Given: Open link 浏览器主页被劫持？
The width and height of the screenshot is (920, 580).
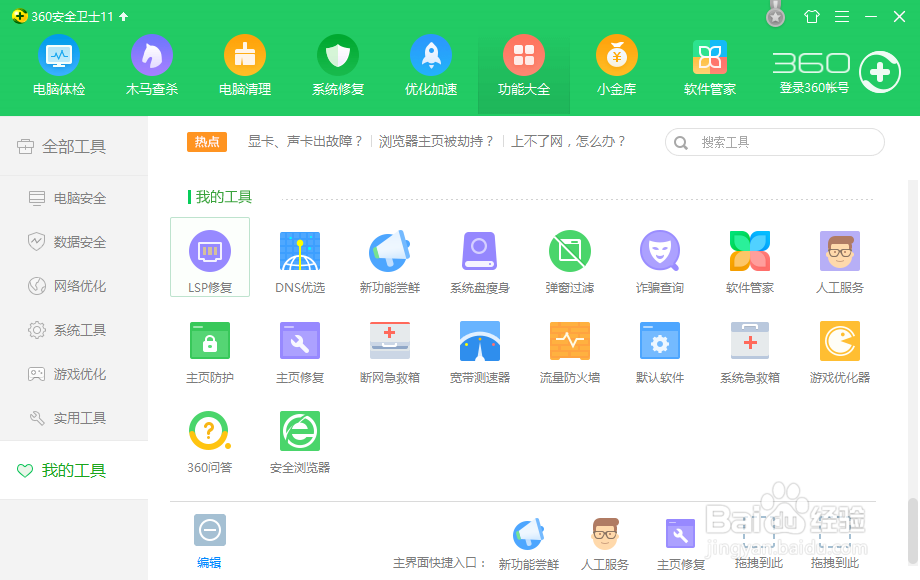Looking at the screenshot, I should (x=437, y=141).
